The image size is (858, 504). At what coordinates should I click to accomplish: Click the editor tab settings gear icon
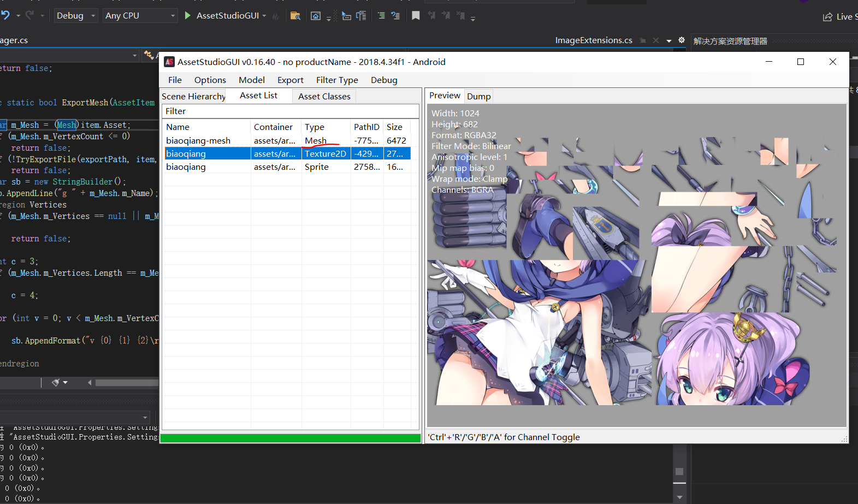[x=682, y=40]
